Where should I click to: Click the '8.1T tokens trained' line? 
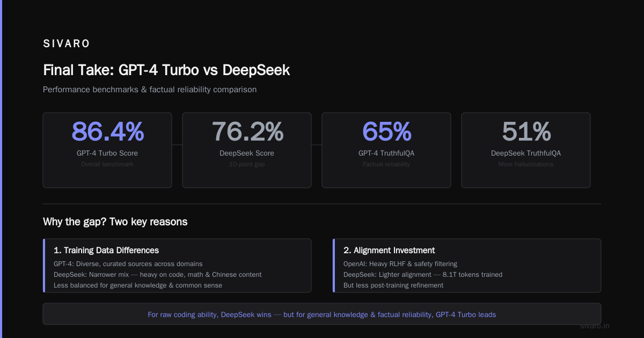tap(423, 274)
